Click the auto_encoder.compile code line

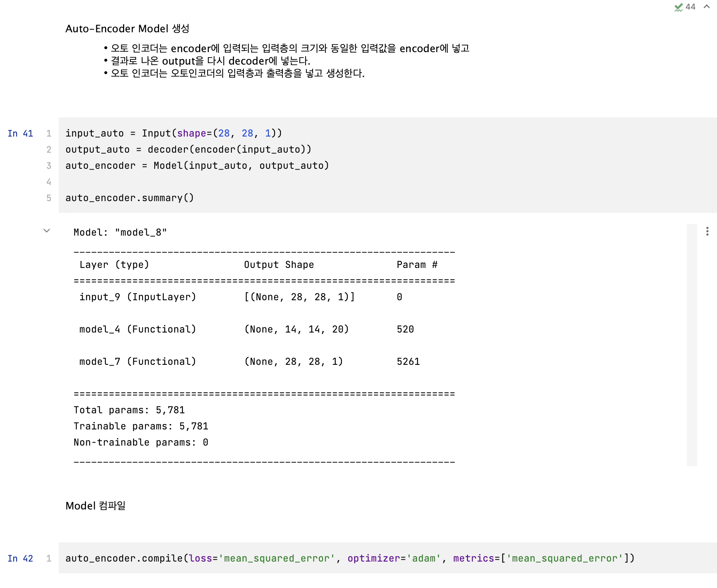tap(349, 559)
